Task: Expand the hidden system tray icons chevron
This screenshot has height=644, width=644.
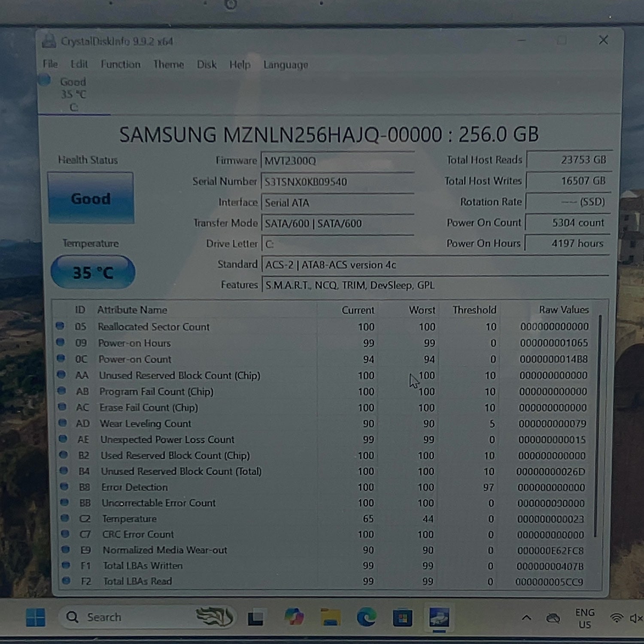Action: [527, 618]
